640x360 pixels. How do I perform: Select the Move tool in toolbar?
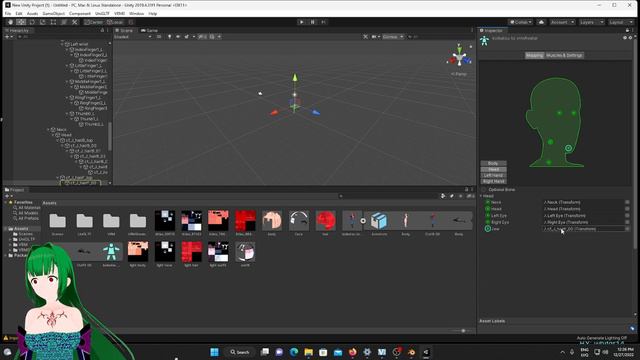coord(21,22)
